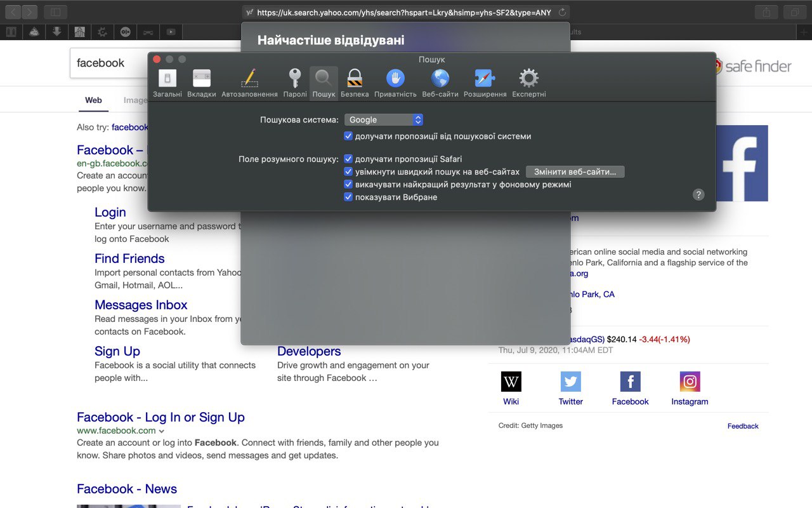Go forward with the Safari forward arrow

(30, 11)
